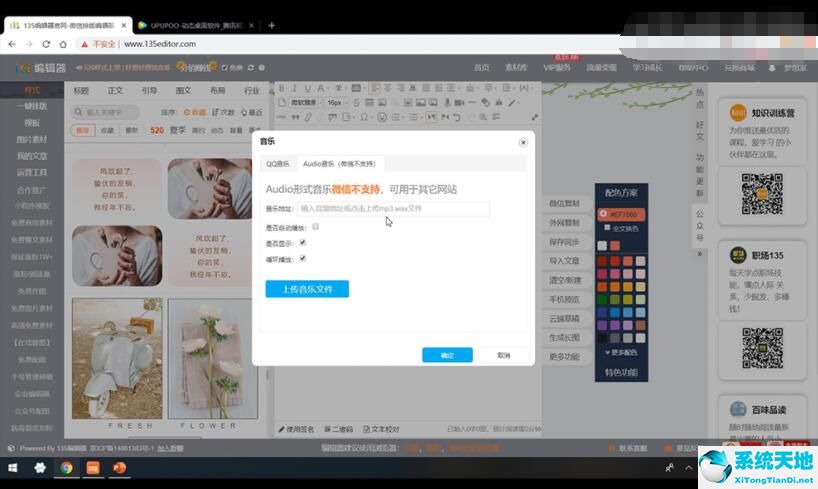Screen dimensions: 818x489
Task: Open the 引导 style category tab
Action: point(149,91)
